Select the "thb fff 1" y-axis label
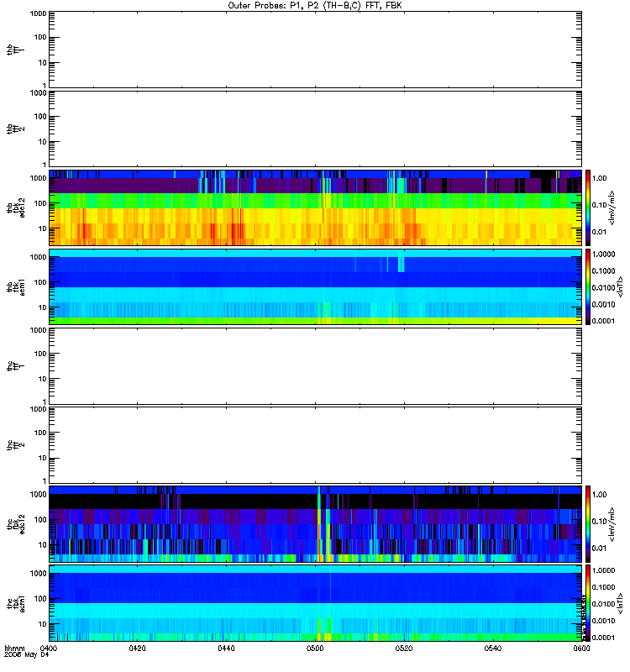Image resolution: width=630 pixels, height=672 pixels. click(x=15, y=50)
